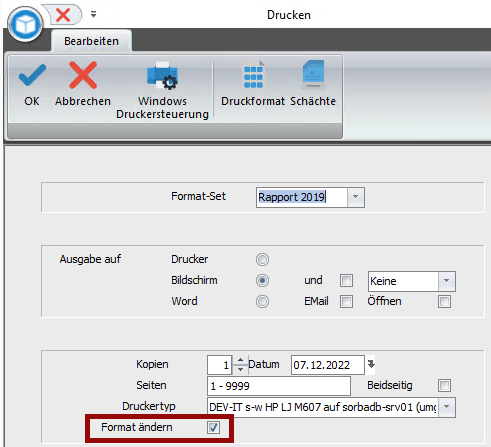This screenshot has width=491, height=447.
Task: Expand the Druckertyp printer dropdown
Action: coord(447,407)
